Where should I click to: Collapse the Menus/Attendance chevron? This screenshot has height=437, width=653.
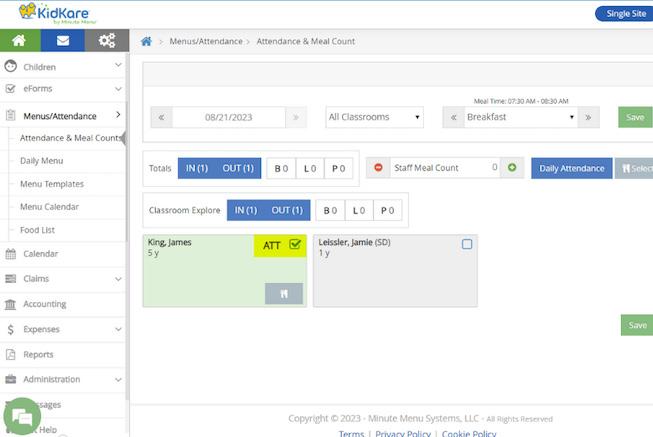(x=118, y=115)
